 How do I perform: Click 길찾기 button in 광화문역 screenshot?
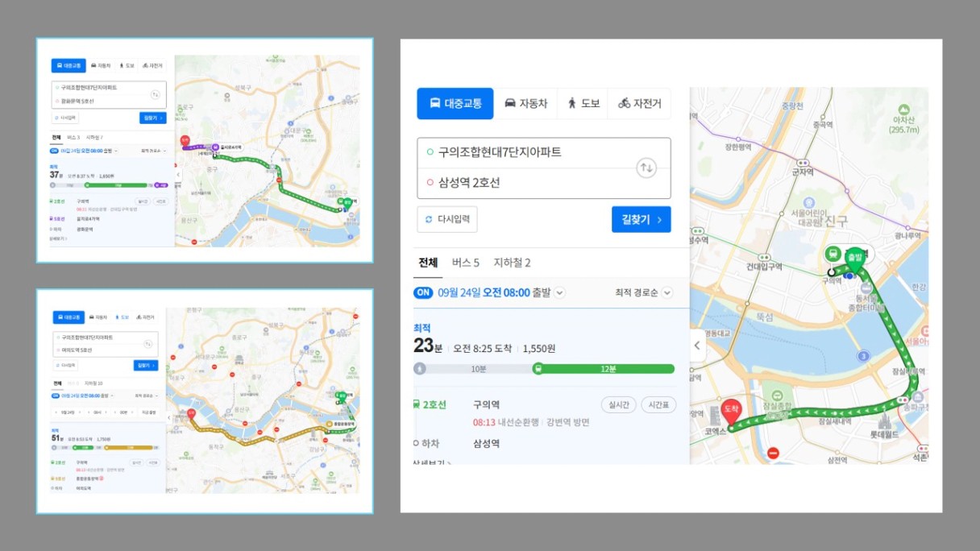pos(153,118)
